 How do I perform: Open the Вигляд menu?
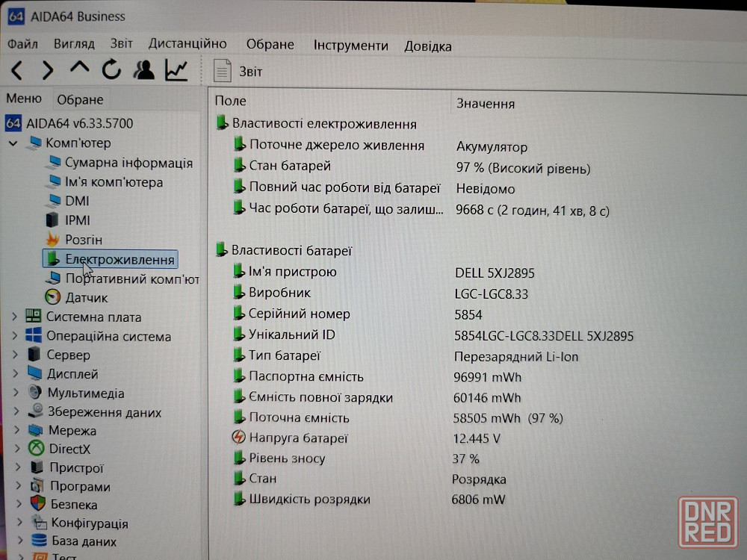pyautogui.click(x=74, y=44)
